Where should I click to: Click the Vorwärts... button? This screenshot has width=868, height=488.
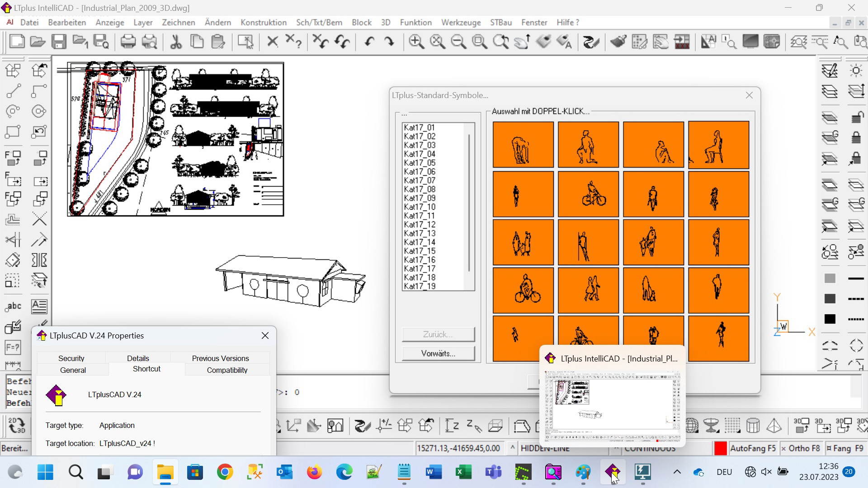[x=438, y=353]
